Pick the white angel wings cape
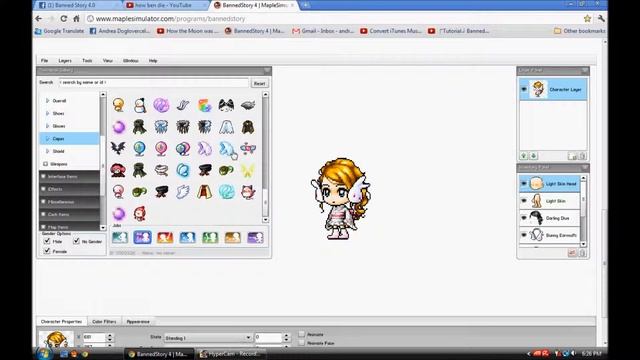 [183, 191]
